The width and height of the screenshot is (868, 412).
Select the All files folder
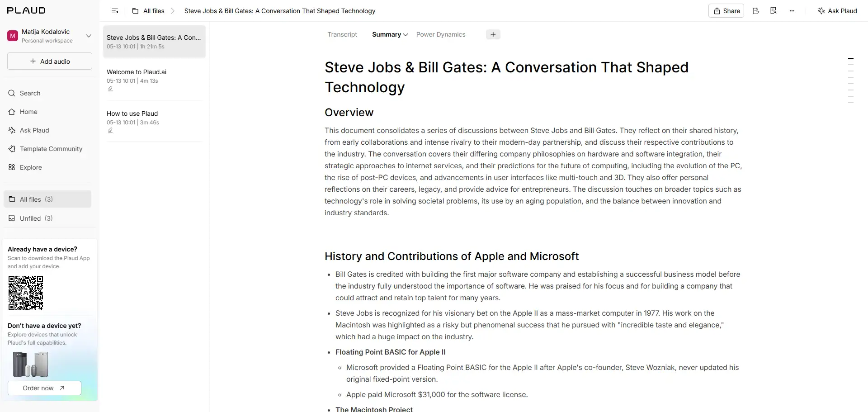click(x=47, y=199)
